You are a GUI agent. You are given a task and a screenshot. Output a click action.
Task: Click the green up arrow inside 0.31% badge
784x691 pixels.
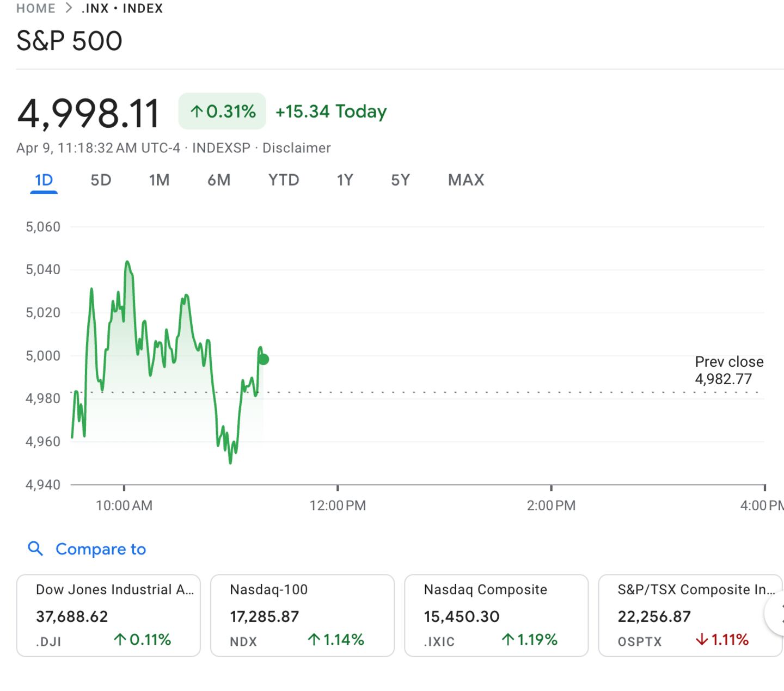[x=197, y=111]
